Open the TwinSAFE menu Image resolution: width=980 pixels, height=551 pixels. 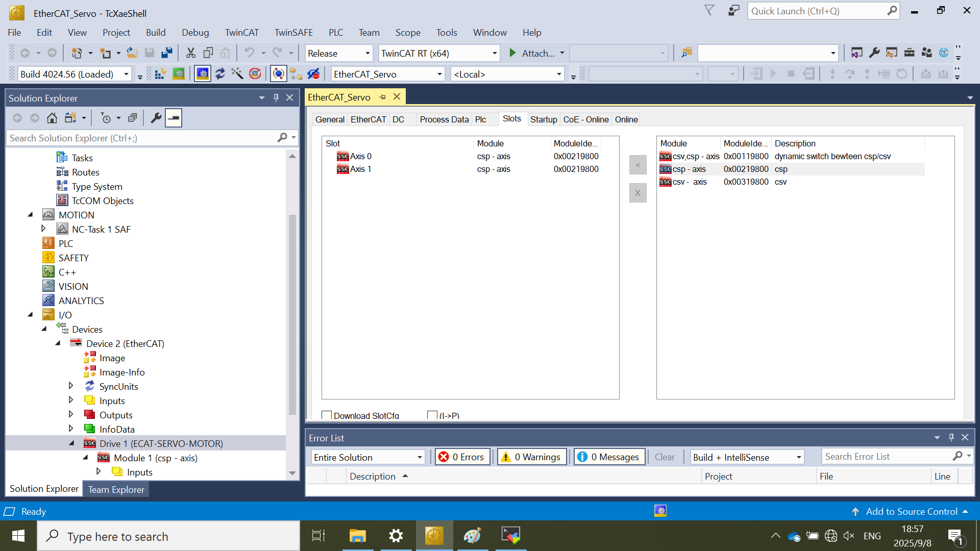(x=293, y=33)
